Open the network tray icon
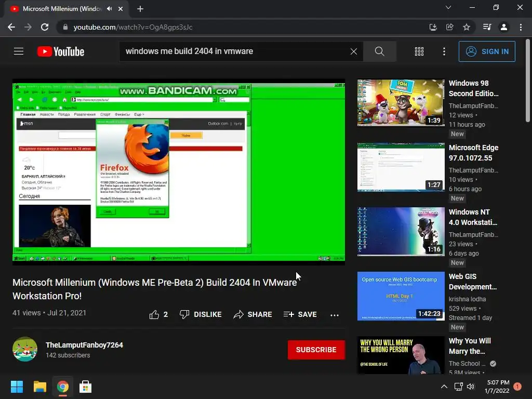The image size is (532, 399). 458,387
